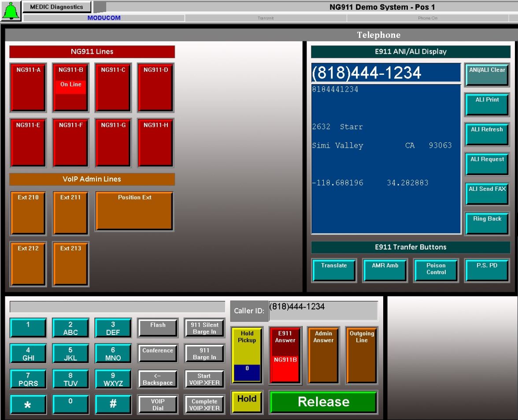Click the ALI Send FAX button
This screenshot has width=518, height=420.
(x=486, y=193)
